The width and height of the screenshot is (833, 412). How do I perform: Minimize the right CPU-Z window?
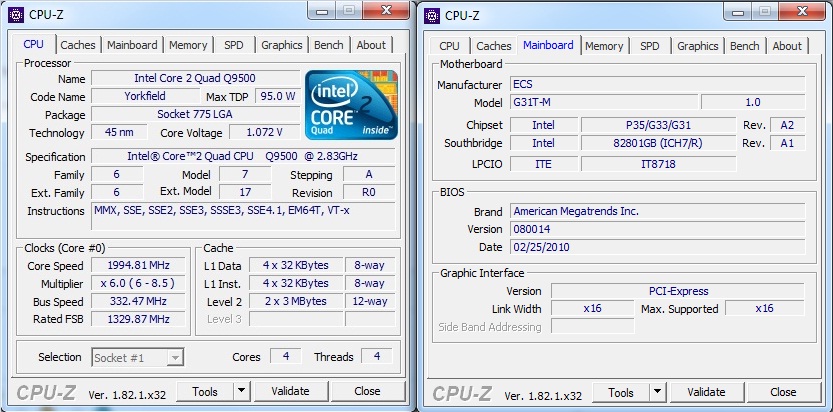tap(738, 11)
